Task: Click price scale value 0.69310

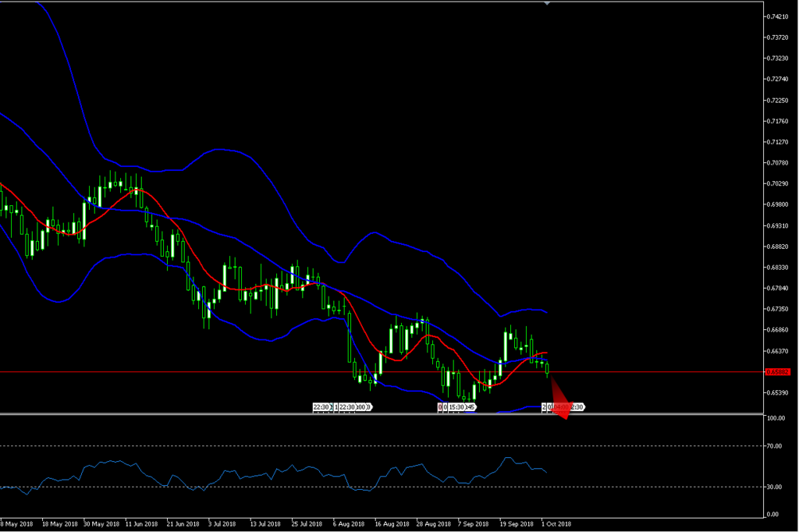Action: tap(778, 225)
